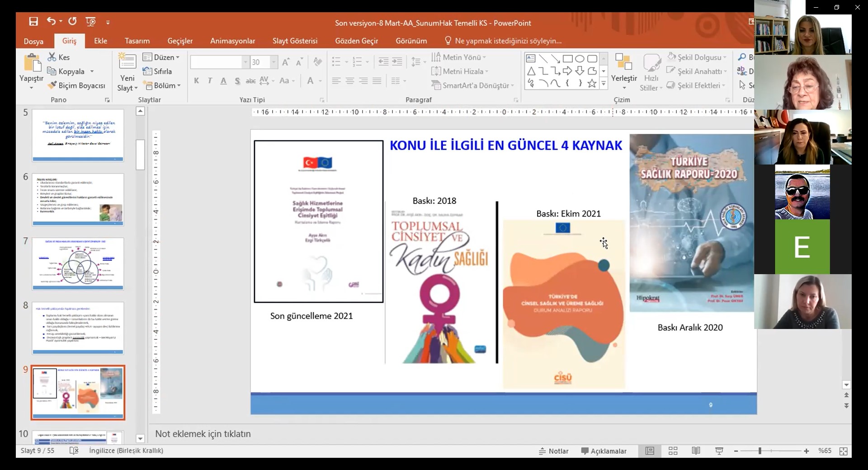Click the Sıfırla reset button
This screenshot has width=868, height=470.
pyautogui.click(x=157, y=71)
